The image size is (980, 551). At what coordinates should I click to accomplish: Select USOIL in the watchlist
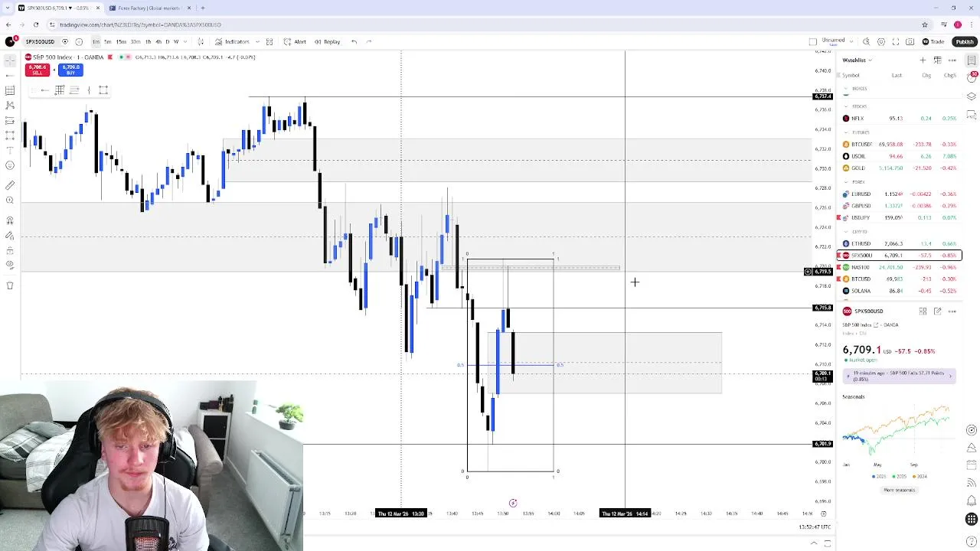pos(900,156)
